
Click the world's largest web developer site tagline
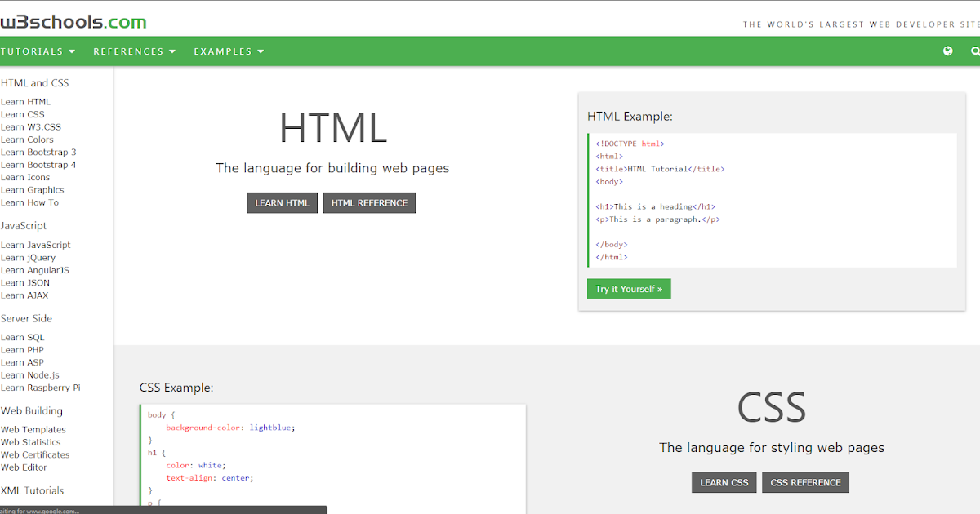coord(861,24)
